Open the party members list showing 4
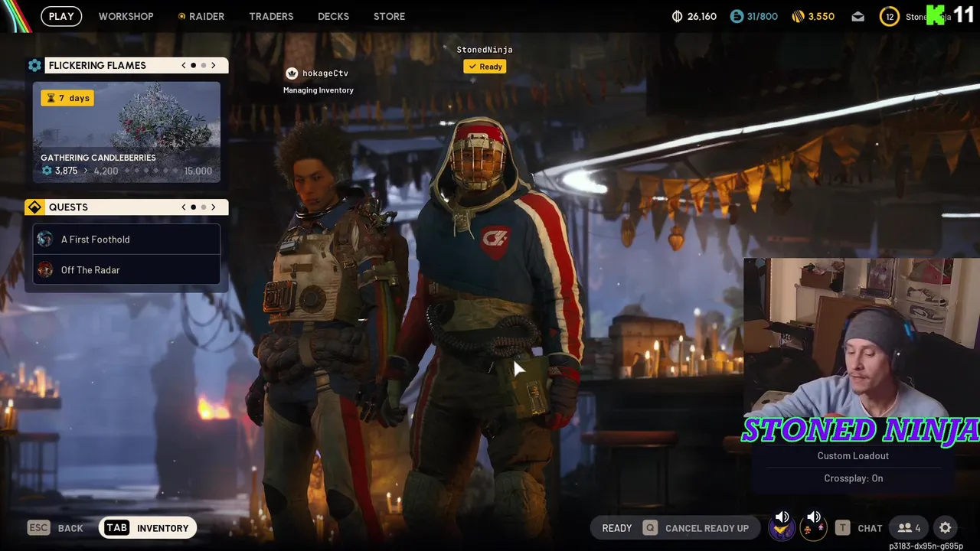This screenshot has width=980, height=551. tap(910, 528)
